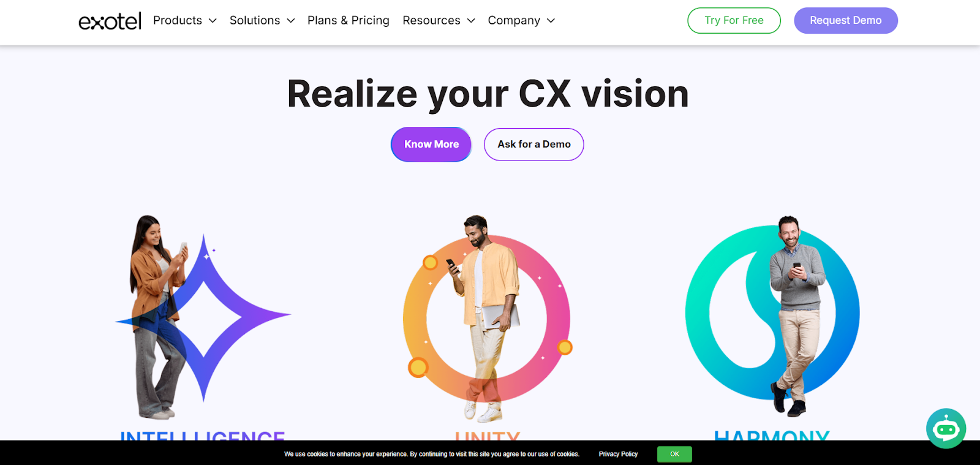Select the purple Intelligence star graphic
This screenshot has height=465, width=980.
[x=203, y=317]
